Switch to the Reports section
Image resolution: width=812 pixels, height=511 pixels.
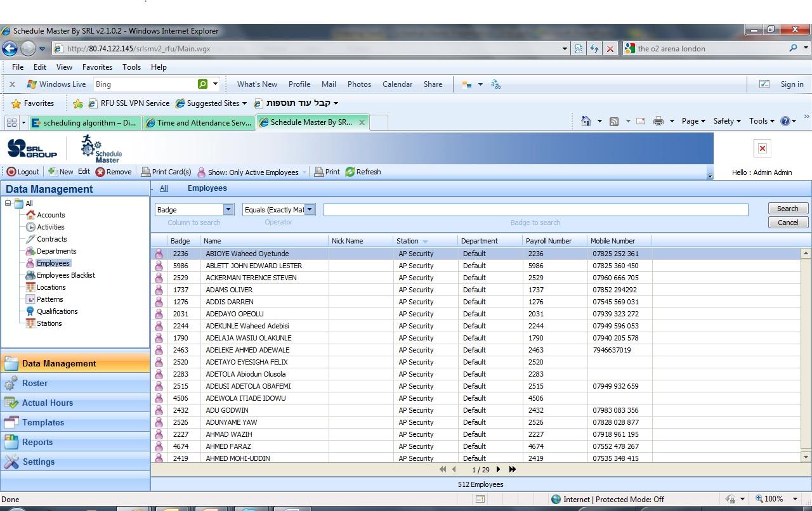click(x=75, y=442)
